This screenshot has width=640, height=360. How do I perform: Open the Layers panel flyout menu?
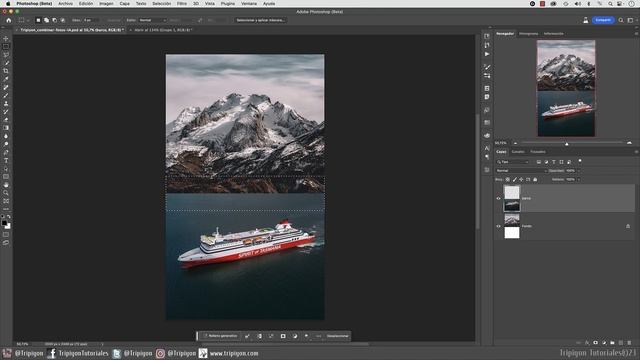pos(636,152)
